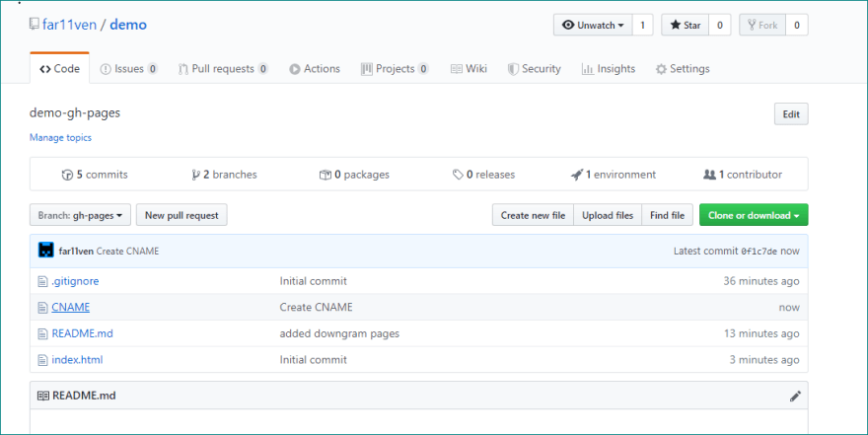The height and width of the screenshot is (435, 868).
Task: Click 'Create CNAME' message in CNAME row
Action: pyautogui.click(x=316, y=307)
